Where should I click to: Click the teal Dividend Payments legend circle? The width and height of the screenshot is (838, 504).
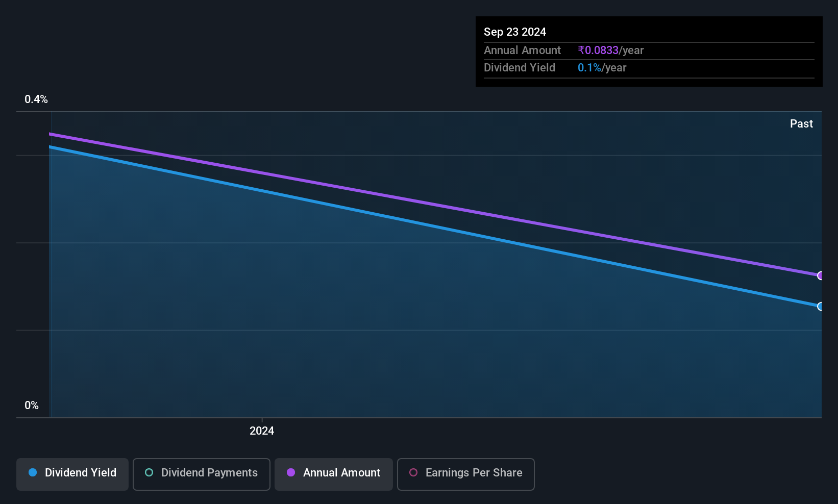coord(149,472)
